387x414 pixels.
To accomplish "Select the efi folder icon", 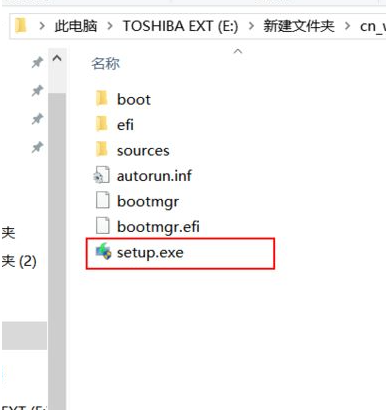I will pos(101,125).
